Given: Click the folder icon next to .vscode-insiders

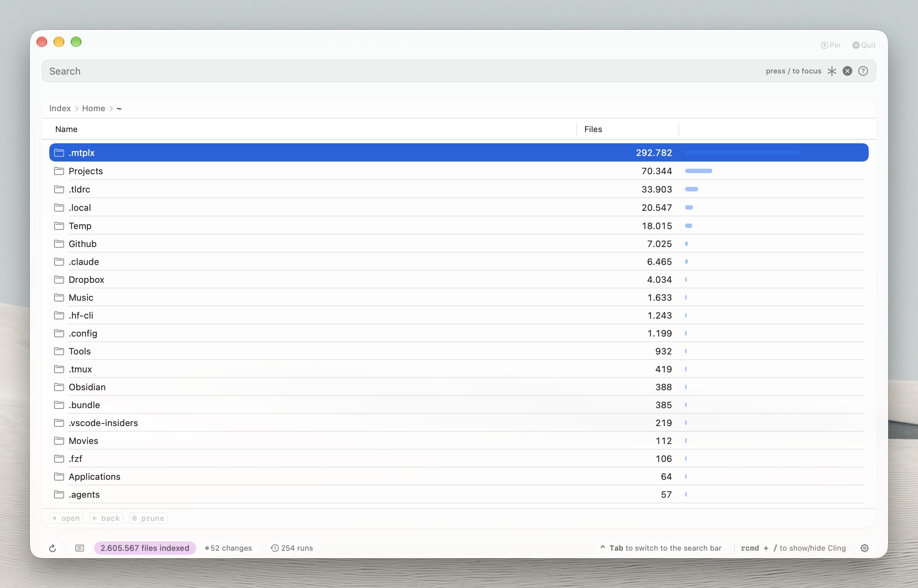Looking at the screenshot, I should click(59, 423).
